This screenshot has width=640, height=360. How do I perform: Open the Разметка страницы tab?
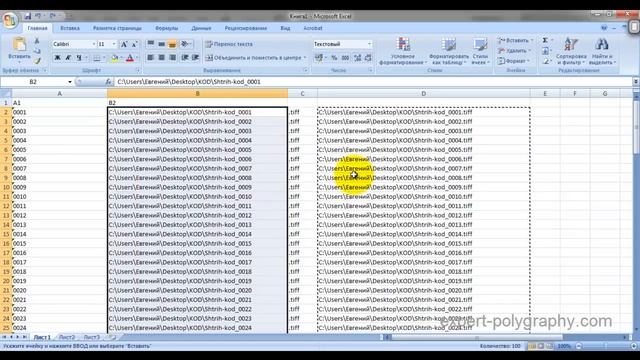[117, 28]
